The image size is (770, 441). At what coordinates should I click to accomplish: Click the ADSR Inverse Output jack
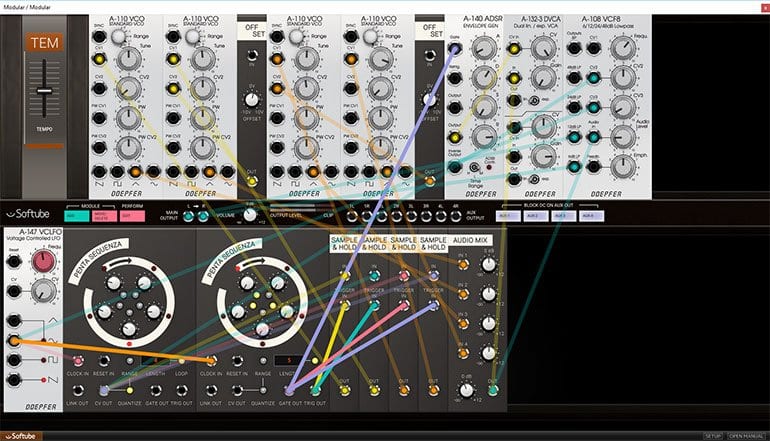(x=455, y=166)
